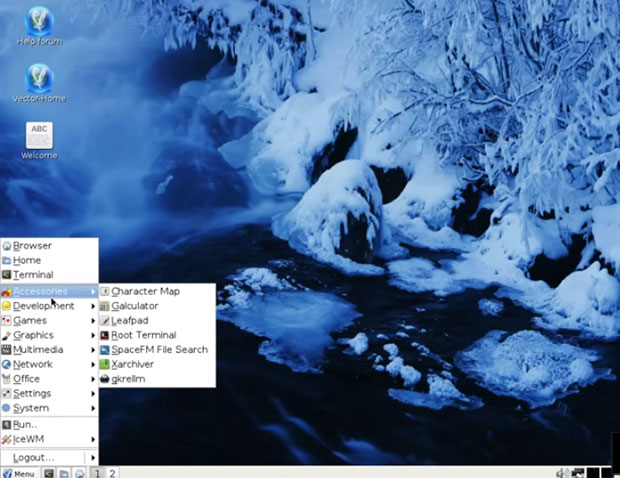The height and width of the screenshot is (478, 620).
Task: Click the Terminal icon in main menu
Action: (x=6, y=275)
